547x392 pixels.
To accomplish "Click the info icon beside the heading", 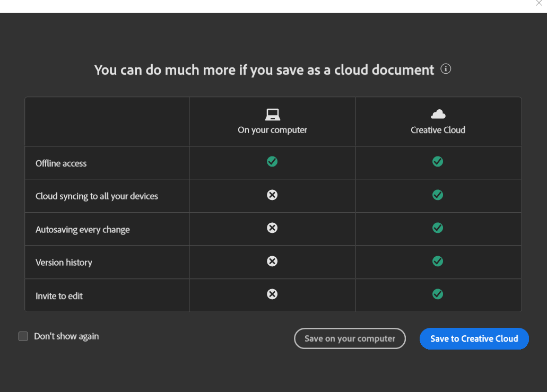I will 446,69.
